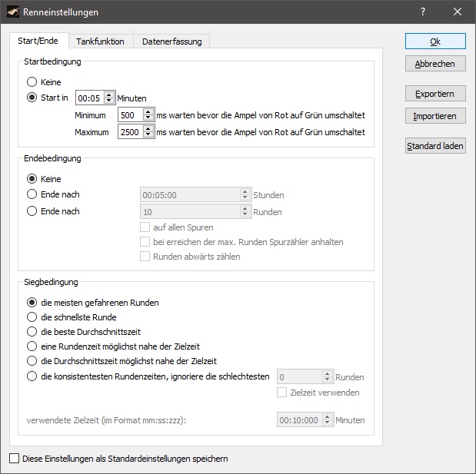Click the app icon in title bar
Image resolution: width=476 pixels, height=474 pixels.
[12, 12]
